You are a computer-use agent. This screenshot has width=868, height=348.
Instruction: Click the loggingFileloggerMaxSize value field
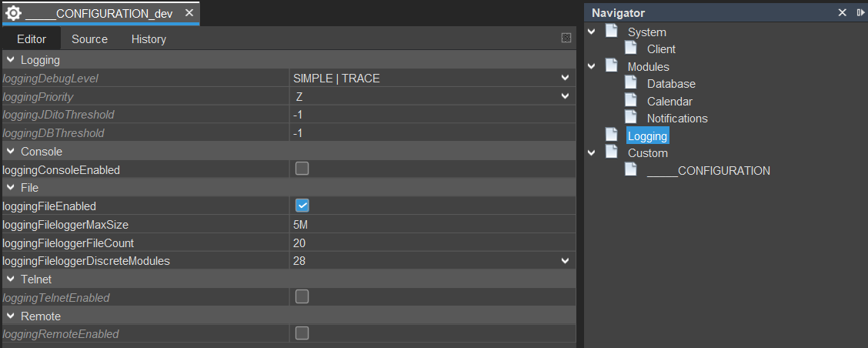[x=431, y=225]
